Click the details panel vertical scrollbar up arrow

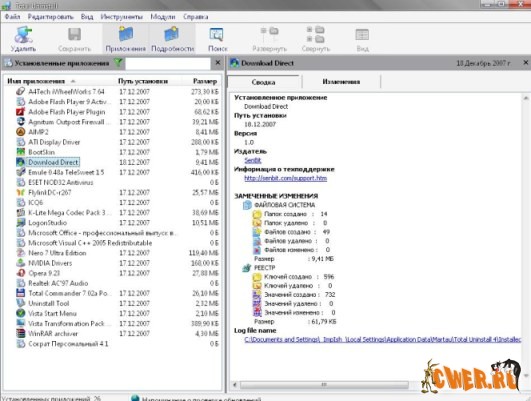click(x=526, y=98)
